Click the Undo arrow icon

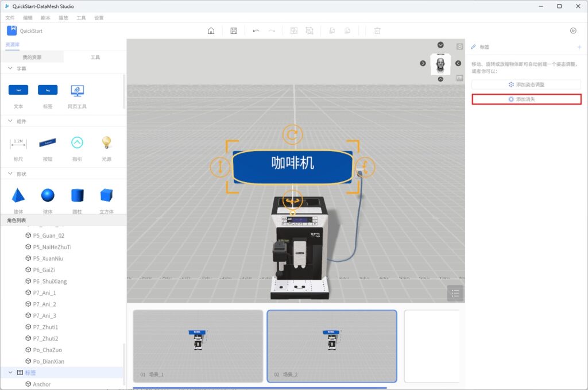coord(256,31)
